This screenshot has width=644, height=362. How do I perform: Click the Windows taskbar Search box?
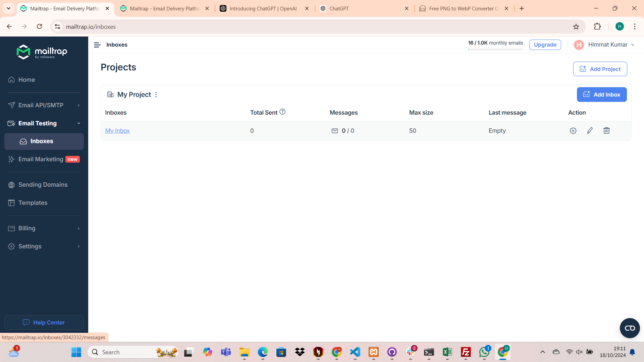(133, 352)
